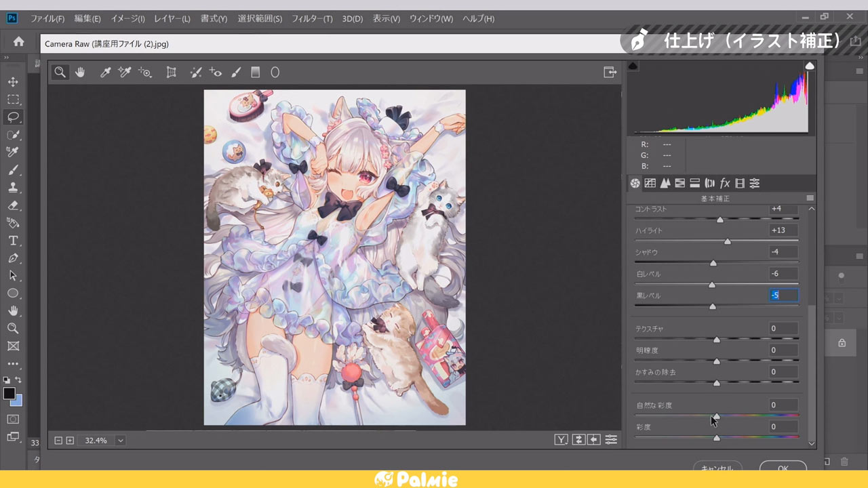This screenshot has width=868, height=488.
Task: Open the Presets panel tab
Action: pyautogui.click(x=755, y=183)
